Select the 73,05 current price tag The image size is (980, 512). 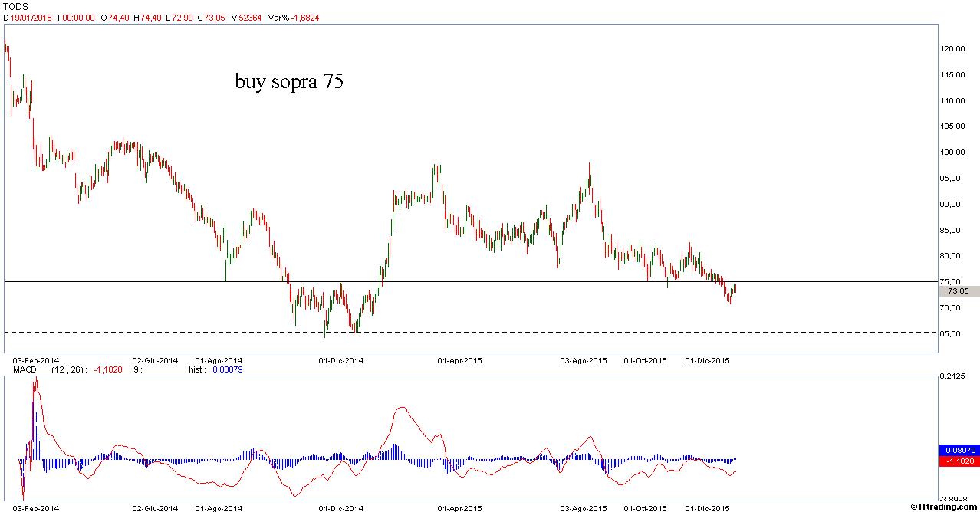click(x=958, y=291)
